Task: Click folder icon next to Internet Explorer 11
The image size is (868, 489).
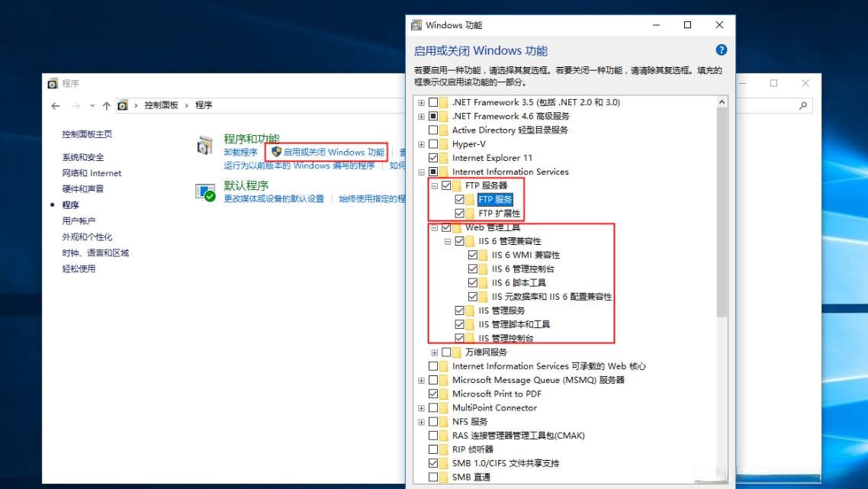Action: click(444, 158)
